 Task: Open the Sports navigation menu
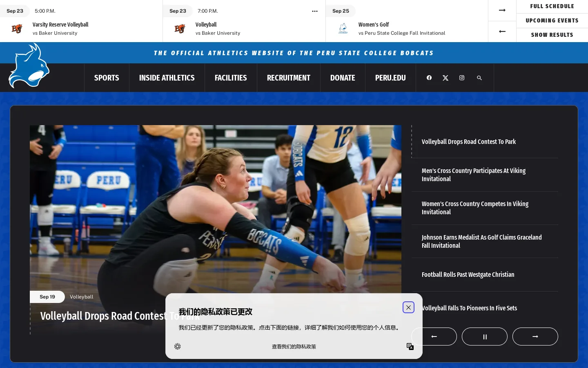107,78
